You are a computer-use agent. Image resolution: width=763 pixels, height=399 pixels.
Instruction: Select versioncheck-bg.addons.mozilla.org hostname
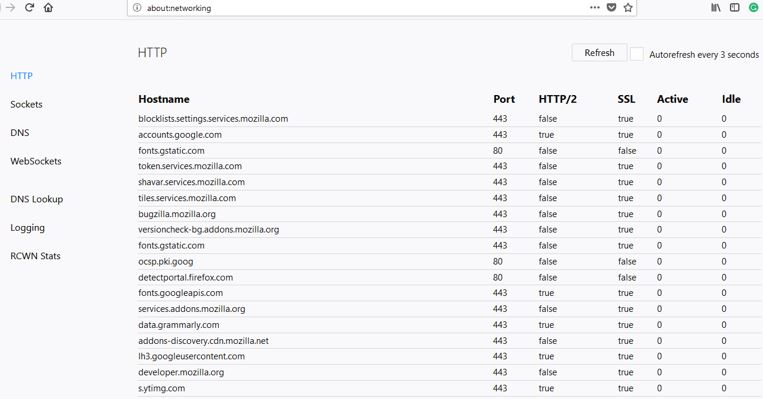coord(208,229)
